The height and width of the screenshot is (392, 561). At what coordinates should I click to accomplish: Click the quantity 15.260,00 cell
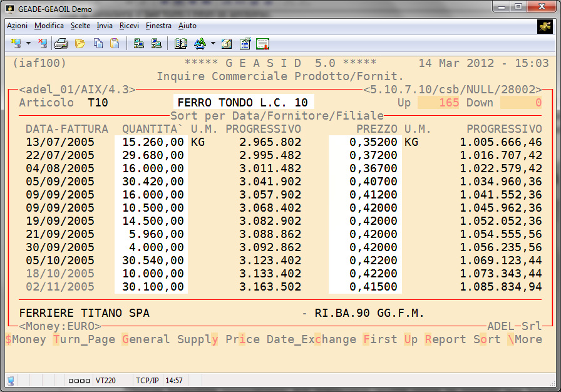click(x=151, y=142)
